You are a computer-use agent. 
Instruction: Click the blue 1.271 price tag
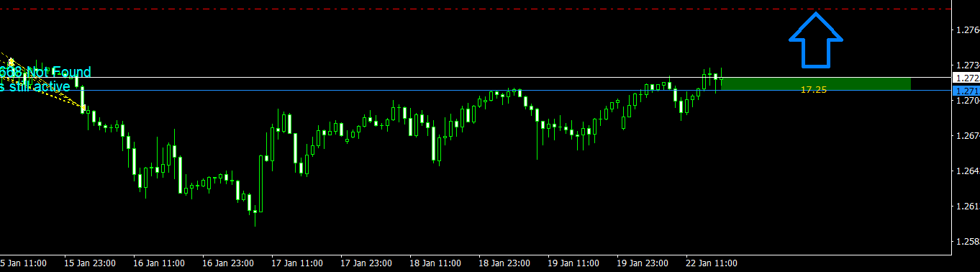click(x=966, y=91)
